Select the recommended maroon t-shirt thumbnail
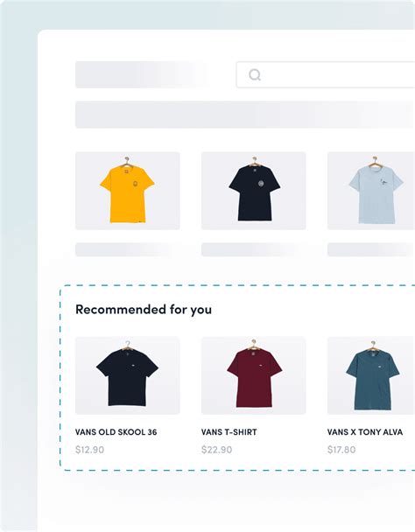415x532 pixels. tap(254, 375)
